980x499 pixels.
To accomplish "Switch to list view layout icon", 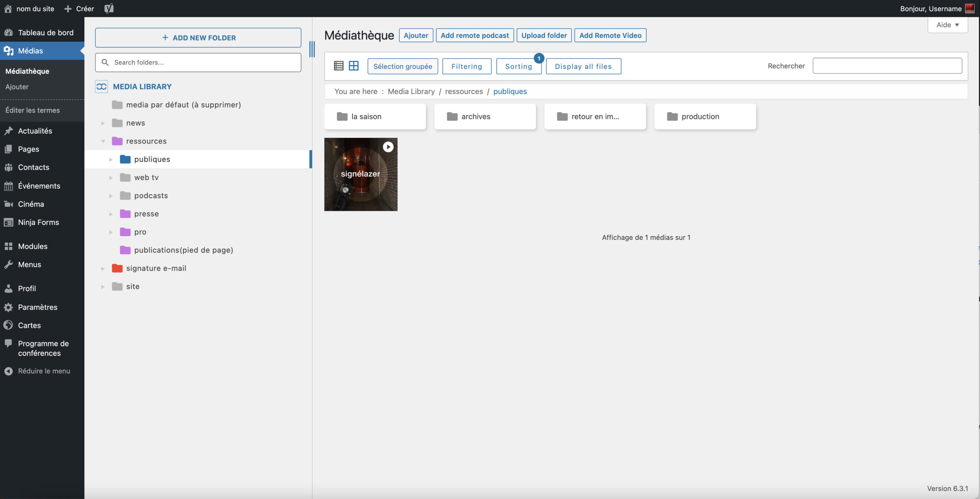I will (338, 66).
